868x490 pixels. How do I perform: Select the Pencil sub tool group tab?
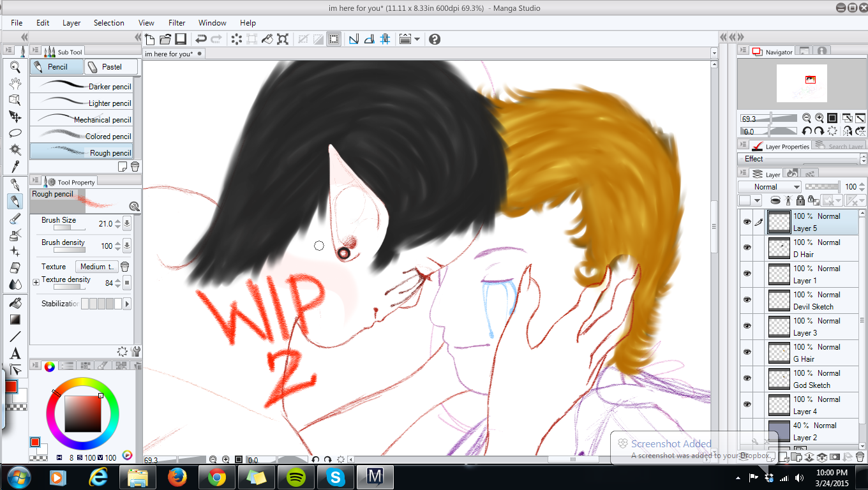(57, 66)
